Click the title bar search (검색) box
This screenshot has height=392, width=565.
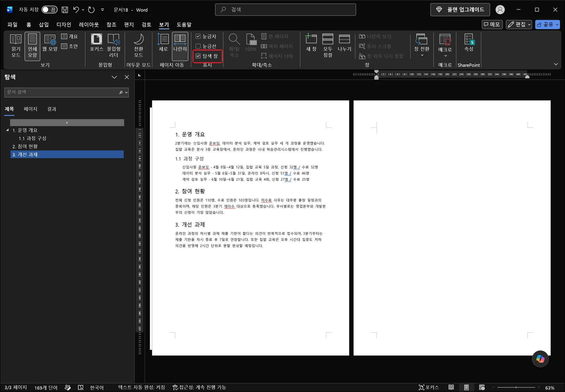click(x=285, y=10)
